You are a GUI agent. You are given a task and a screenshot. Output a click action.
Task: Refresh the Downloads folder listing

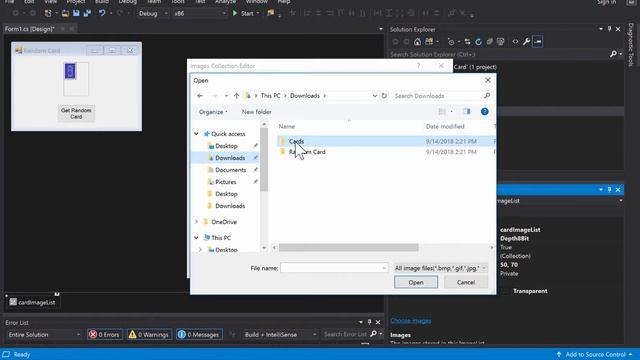click(384, 96)
